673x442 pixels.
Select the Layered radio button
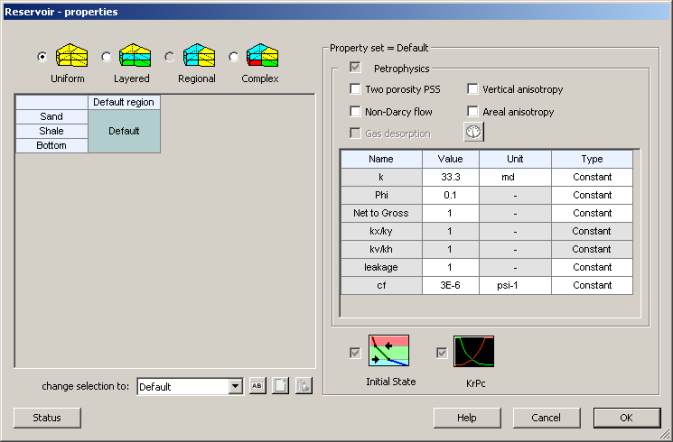point(107,57)
